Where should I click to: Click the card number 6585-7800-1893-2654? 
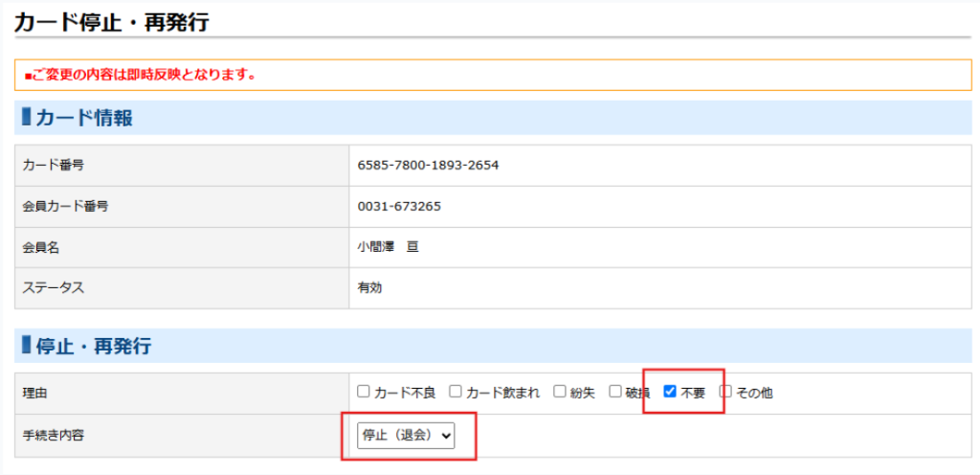tap(428, 165)
